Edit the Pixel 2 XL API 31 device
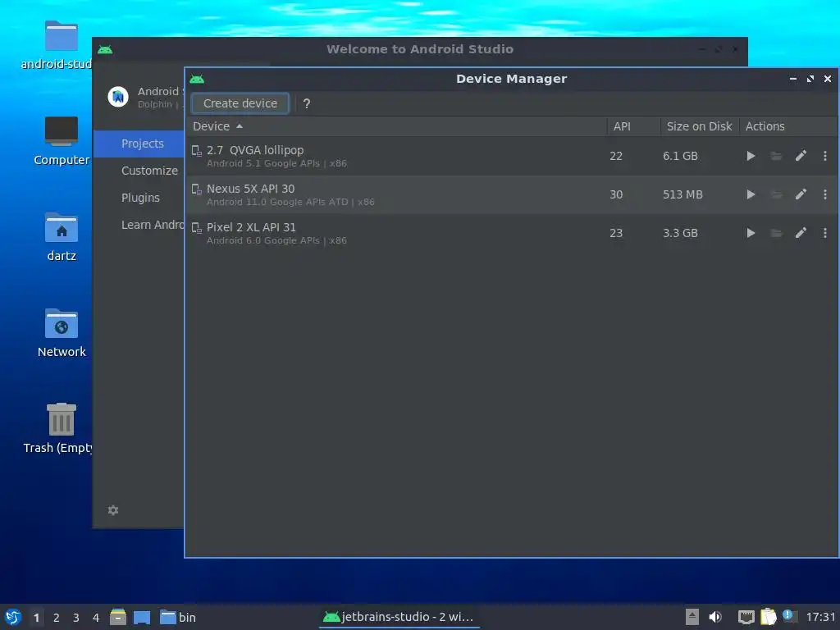 coord(801,233)
